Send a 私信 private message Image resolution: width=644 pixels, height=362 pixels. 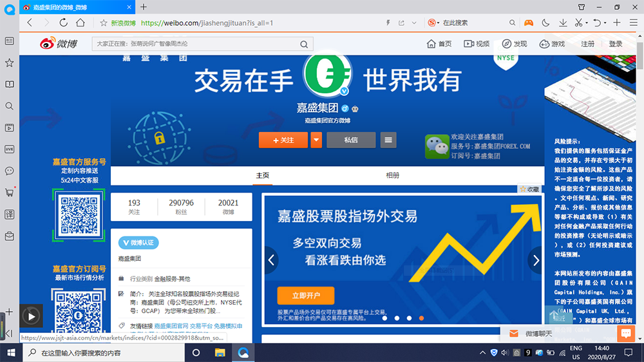(351, 140)
